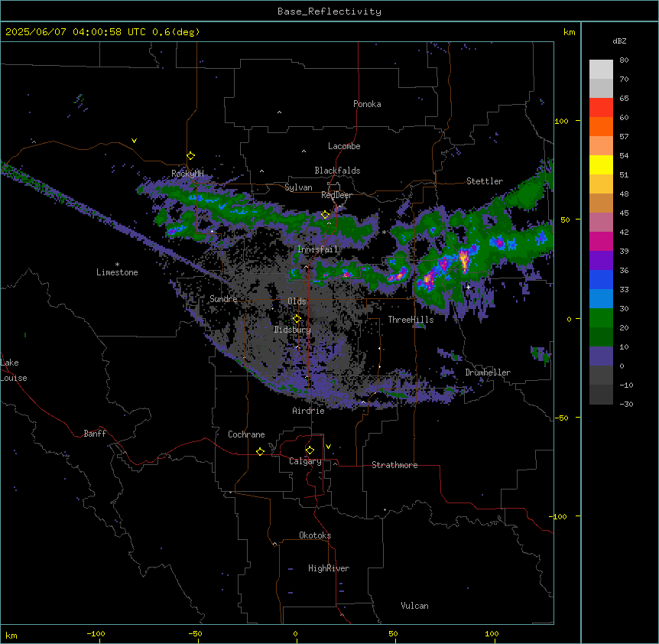This screenshot has width=659, height=644.
Task: Click the Sundre town label
Action: [x=223, y=299]
